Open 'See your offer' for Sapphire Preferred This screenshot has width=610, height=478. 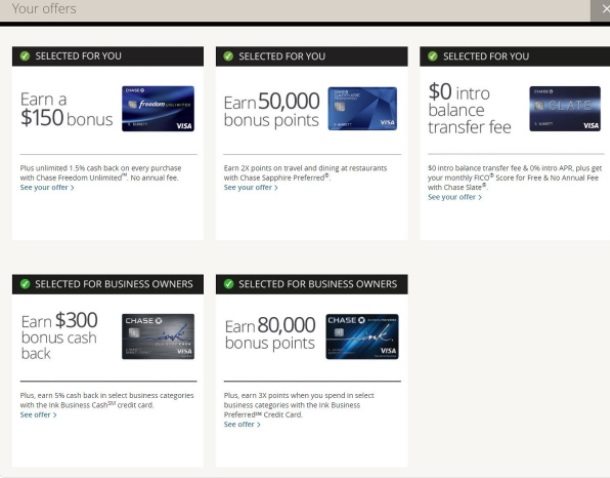point(251,187)
